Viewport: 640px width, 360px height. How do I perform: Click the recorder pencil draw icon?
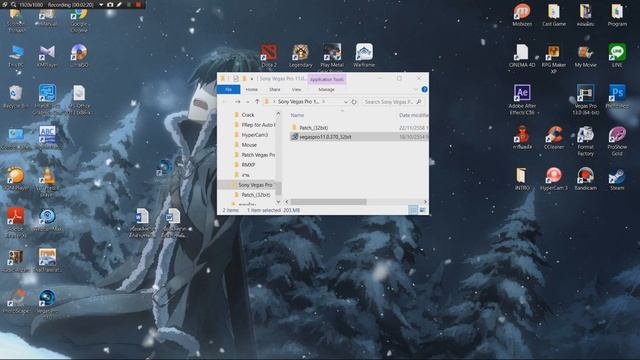point(119,4)
